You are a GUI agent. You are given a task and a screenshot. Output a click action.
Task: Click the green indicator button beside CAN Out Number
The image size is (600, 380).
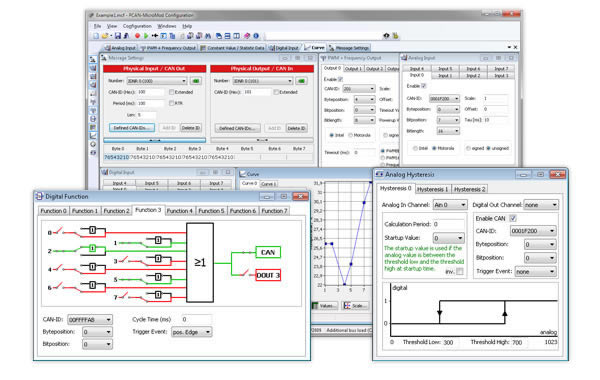pyautogui.click(x=196, y=81)
